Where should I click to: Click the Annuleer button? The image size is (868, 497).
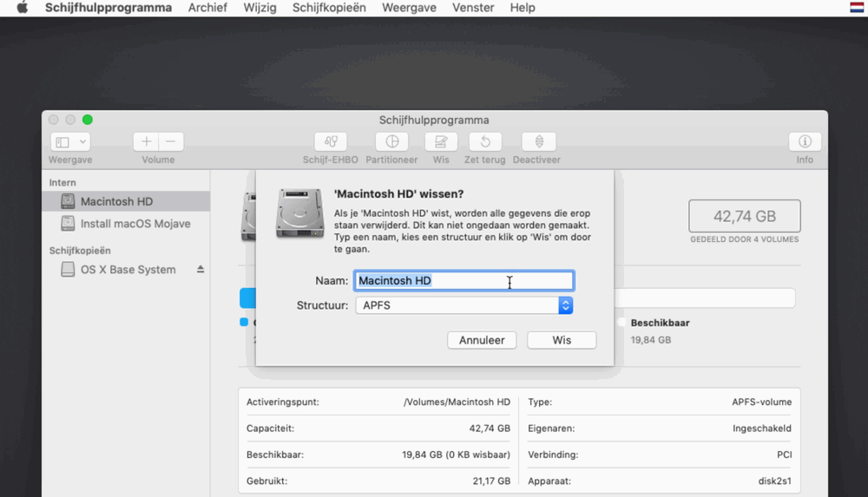point(482,340)
